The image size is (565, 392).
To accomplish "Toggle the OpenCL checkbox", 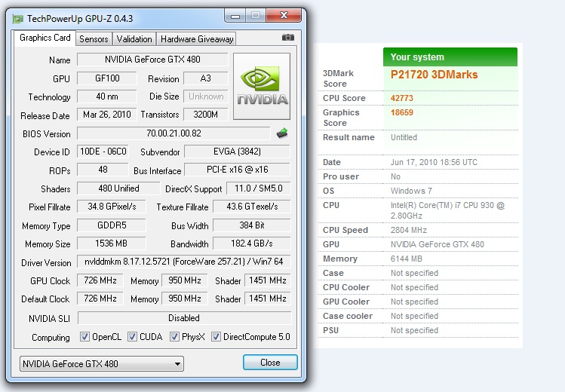I will click(x=84, y=336).
